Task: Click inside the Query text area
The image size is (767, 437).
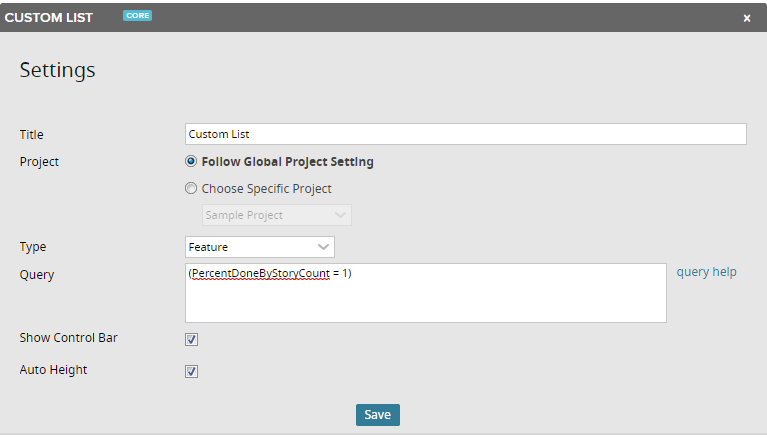Action: [x=426, y=293]
